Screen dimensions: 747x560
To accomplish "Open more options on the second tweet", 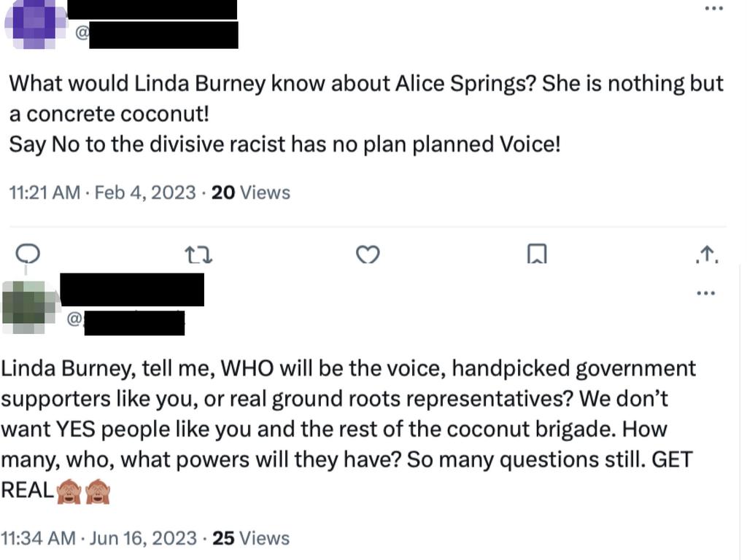I will point(705,293).
